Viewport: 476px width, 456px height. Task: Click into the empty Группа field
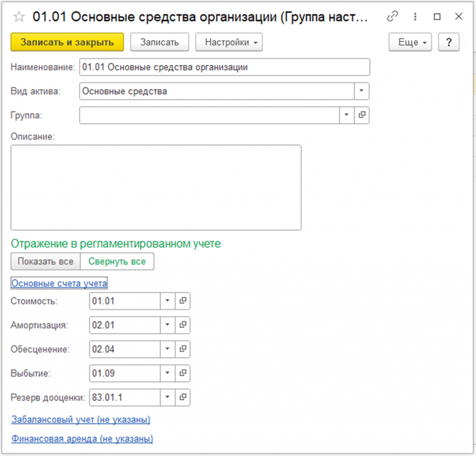(209, 115)
